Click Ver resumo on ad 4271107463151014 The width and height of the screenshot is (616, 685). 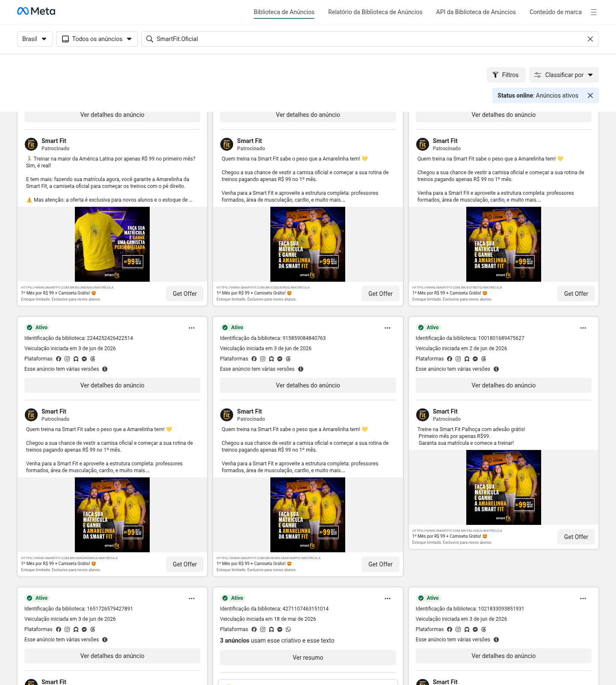pos(308,658)
